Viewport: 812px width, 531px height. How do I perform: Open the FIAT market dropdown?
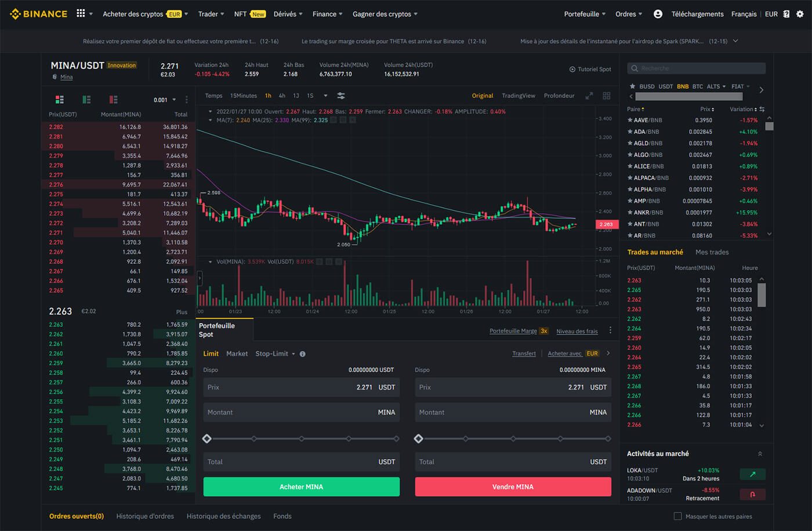741,86
